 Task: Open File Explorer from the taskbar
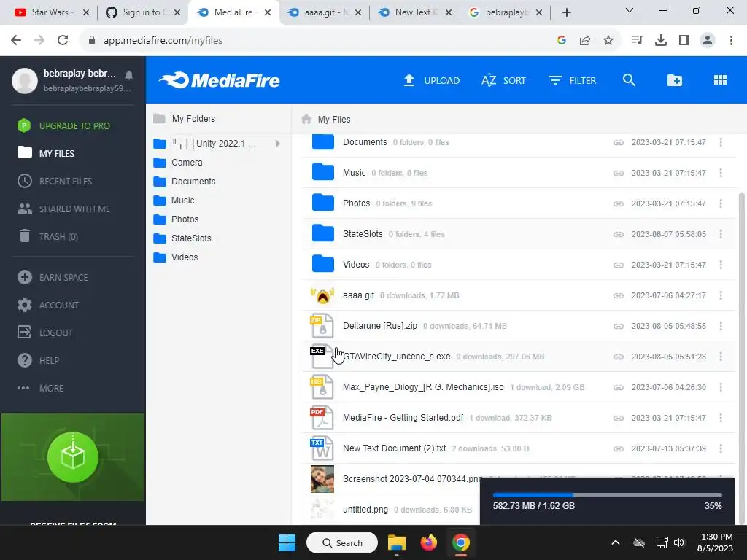396,542
